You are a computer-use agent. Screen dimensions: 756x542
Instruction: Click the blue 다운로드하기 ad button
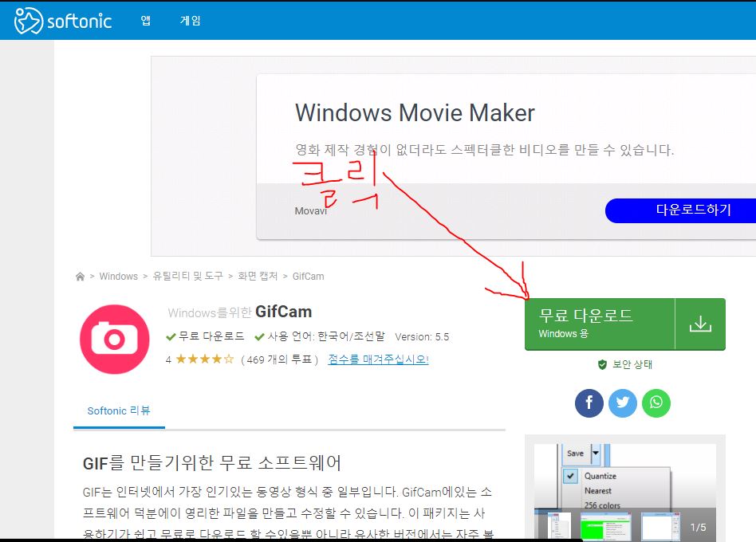tap(680, 210)
